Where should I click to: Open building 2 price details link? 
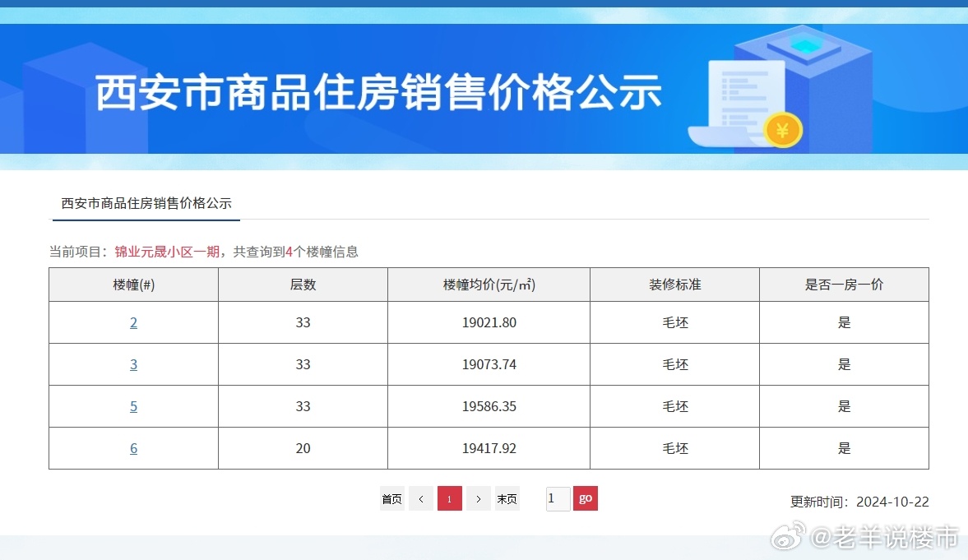click(133, 323)
